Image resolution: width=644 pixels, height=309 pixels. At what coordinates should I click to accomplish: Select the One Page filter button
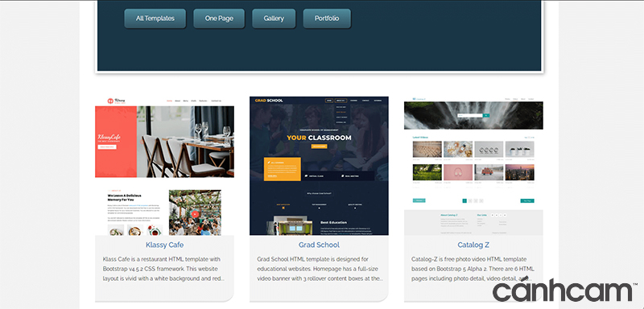click(219, 19)
